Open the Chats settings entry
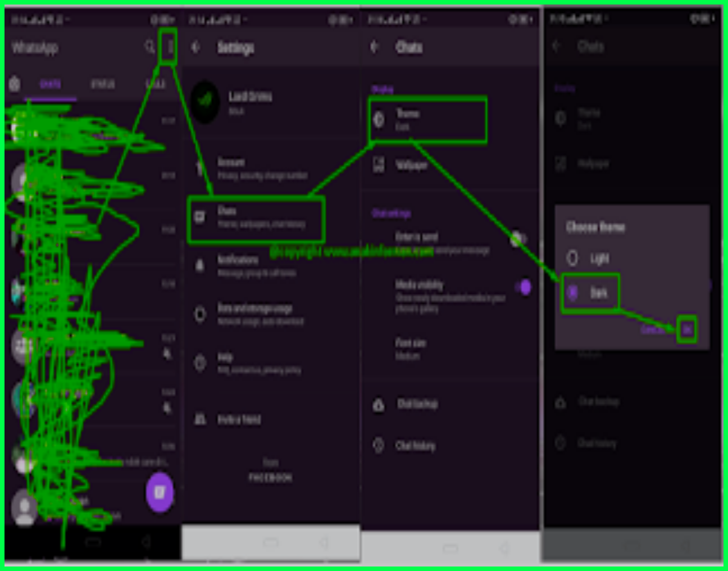 (x=256, y=219)
